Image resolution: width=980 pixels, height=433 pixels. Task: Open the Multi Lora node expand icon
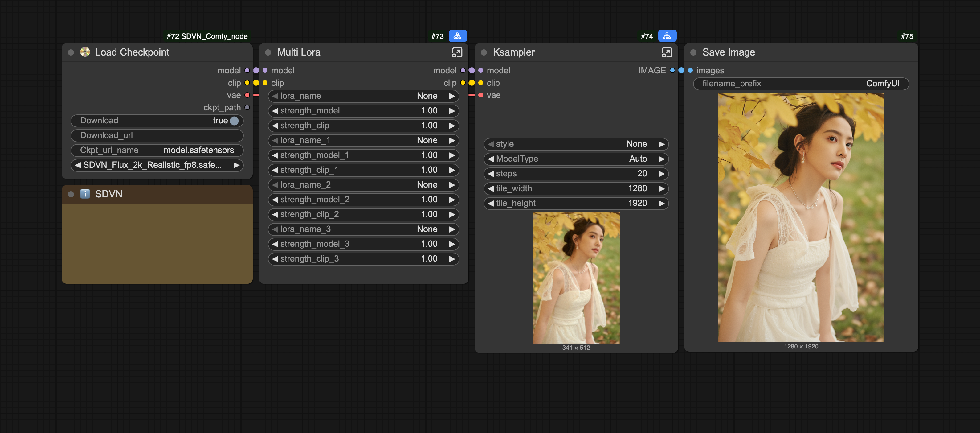pyautogui.click(x=457, y=52)
